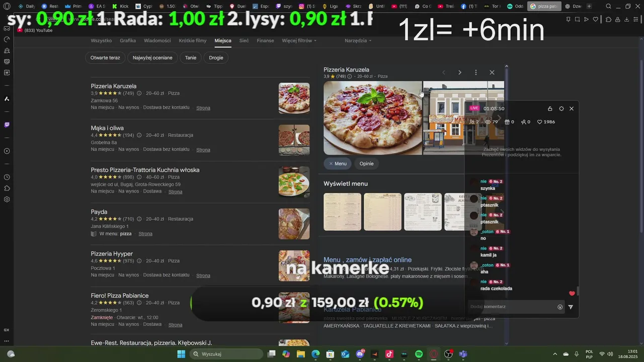Open the extensions cube in the sidebar
Viewport: 644px width, 362px height.
(x=7, y=188)
